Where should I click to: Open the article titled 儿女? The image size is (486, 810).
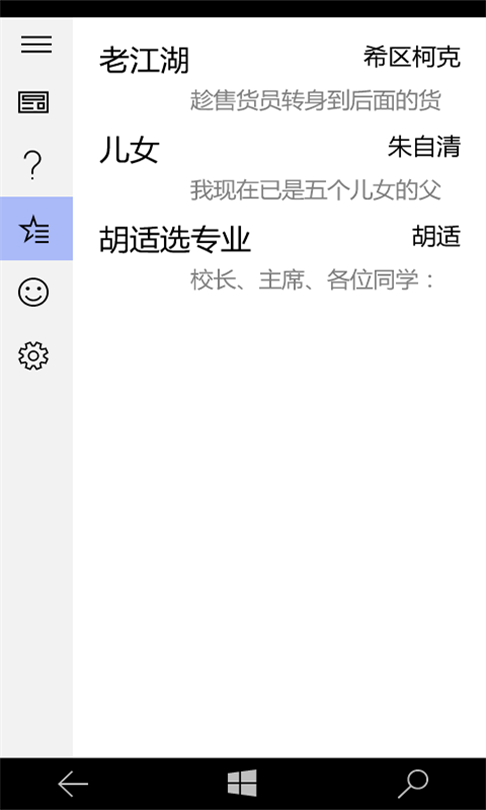(129, 150)
